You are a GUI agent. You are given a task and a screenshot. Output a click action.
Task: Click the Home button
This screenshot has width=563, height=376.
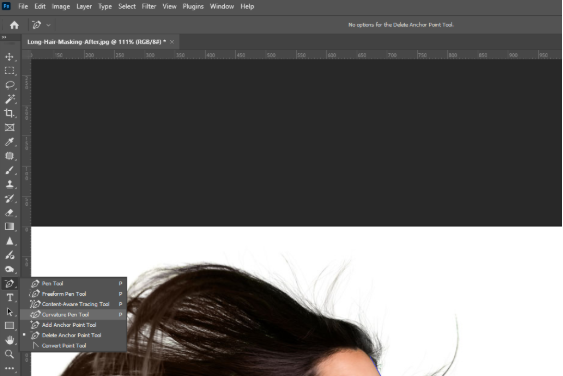coord(14,25)
